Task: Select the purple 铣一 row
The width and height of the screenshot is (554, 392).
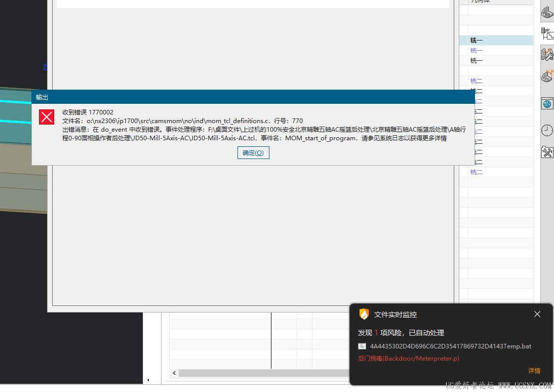Action: pyautogui.click(x=496, y=51)
